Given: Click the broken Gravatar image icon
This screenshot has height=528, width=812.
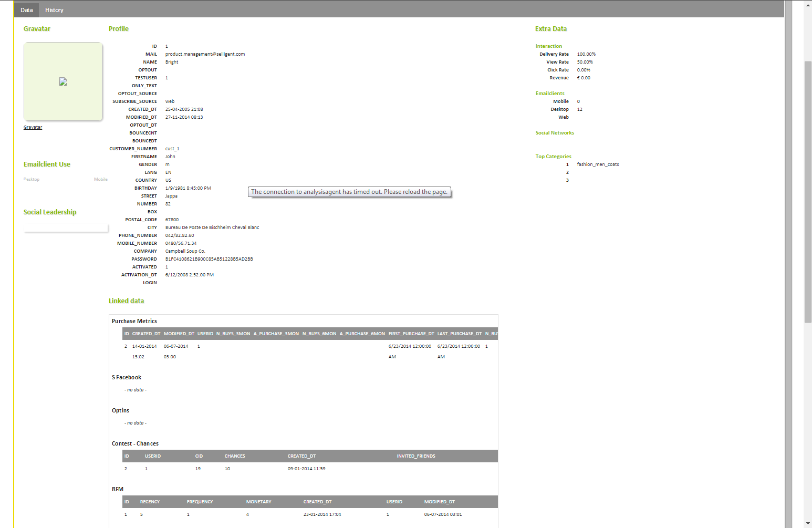Looking at the screenshot, I should [x=63, y=81].
